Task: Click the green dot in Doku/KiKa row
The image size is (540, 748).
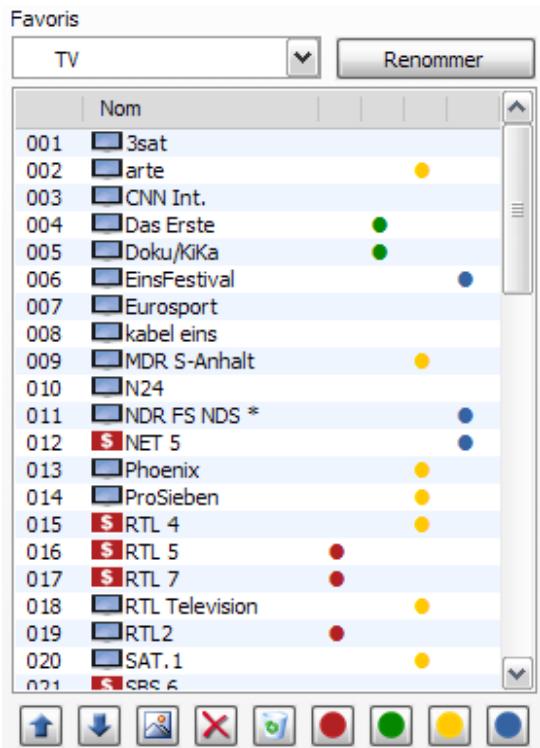Action: 379,252
